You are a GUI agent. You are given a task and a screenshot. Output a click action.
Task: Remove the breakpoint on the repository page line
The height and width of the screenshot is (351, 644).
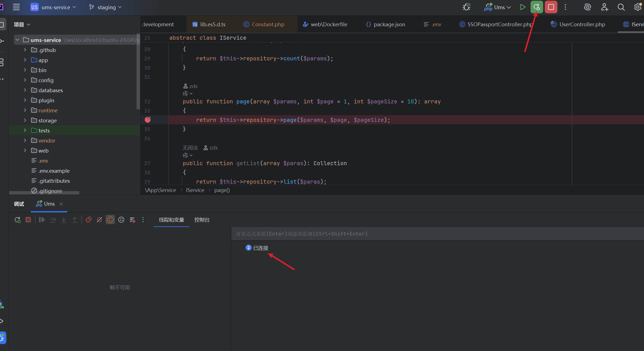[x=148, y=120]
